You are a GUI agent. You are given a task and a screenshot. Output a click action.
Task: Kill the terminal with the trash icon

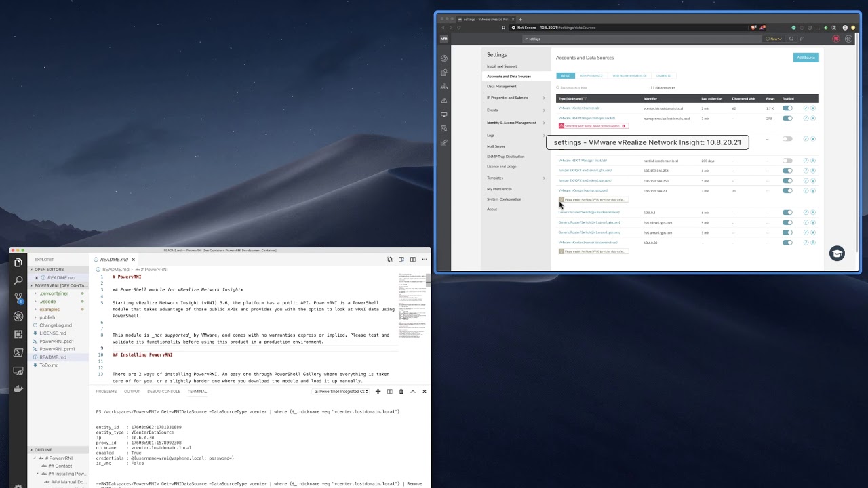[401, 391]
